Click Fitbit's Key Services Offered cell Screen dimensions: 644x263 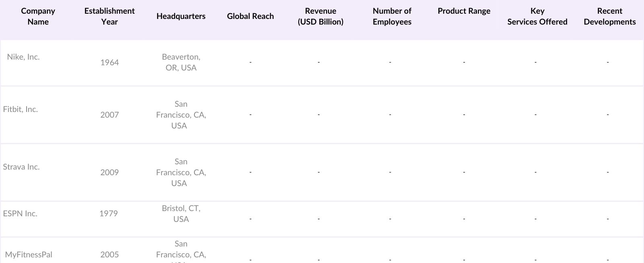[535, 115]
